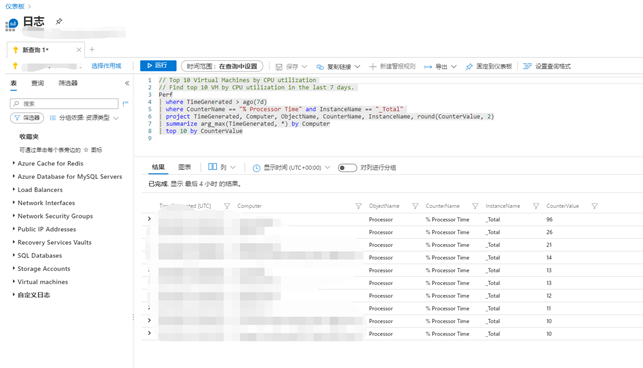Click the 日志 log analytics logo icon
The image size is (643, 368).
(11, 24)
